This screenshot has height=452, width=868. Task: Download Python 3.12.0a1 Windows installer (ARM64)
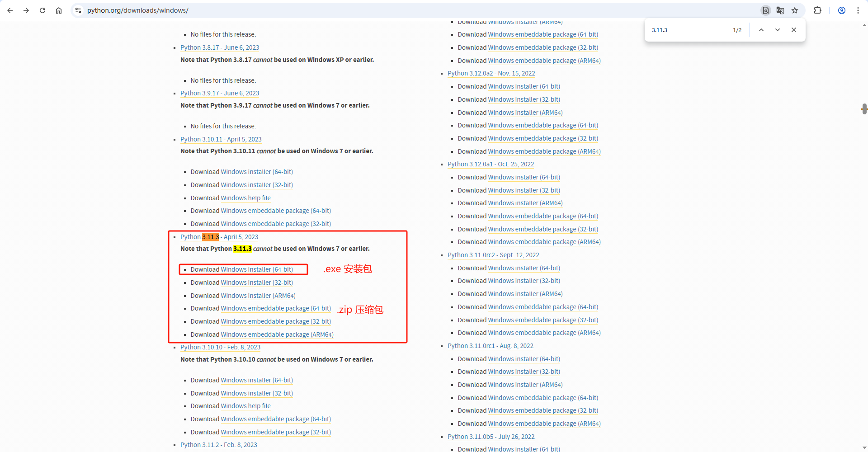point(525,203)
